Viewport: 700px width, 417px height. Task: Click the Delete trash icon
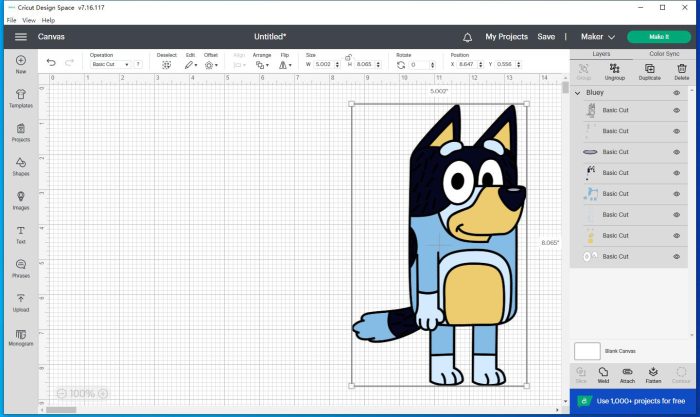[682, 69]
